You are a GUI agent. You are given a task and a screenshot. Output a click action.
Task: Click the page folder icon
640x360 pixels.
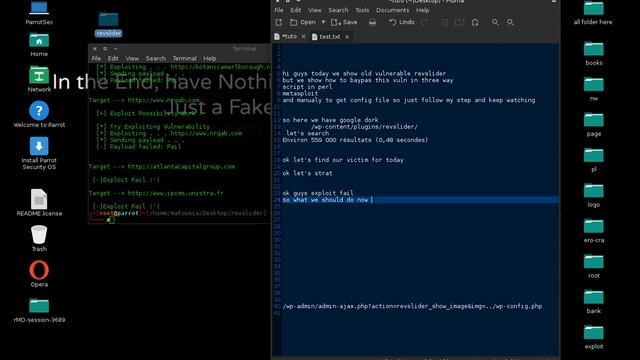click(x=593, y=124)
